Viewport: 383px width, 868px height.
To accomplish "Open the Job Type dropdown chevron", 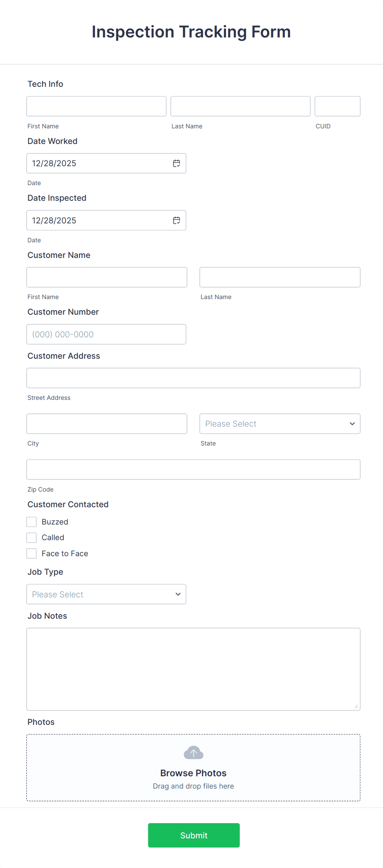I will point(178,594).
